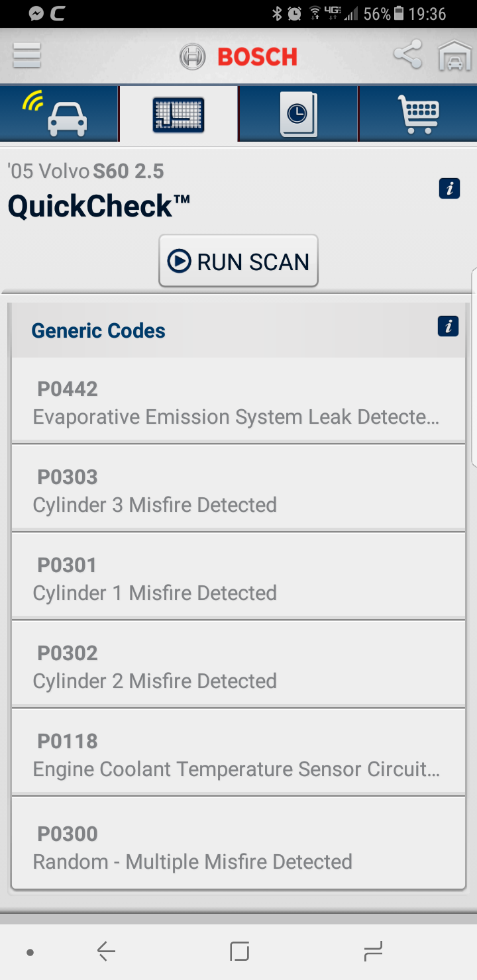Tap the Generic Codes info icon

click(x=448, y=326)
